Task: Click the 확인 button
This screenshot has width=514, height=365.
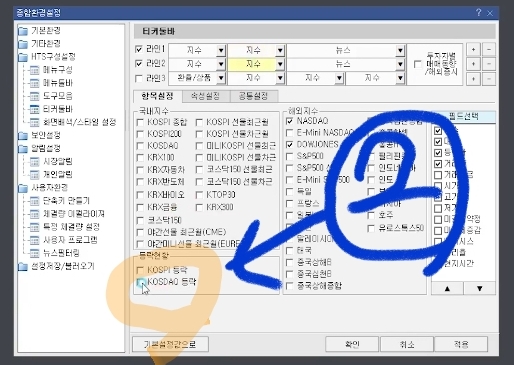Action: coord(352,344)
